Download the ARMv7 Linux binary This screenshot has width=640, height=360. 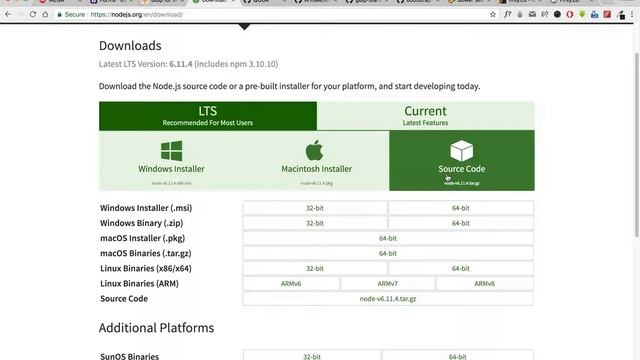click(388, 284)
